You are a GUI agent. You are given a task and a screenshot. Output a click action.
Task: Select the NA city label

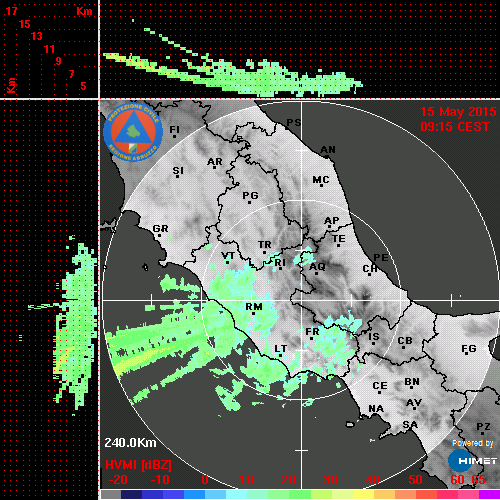(x=376, y=408)
